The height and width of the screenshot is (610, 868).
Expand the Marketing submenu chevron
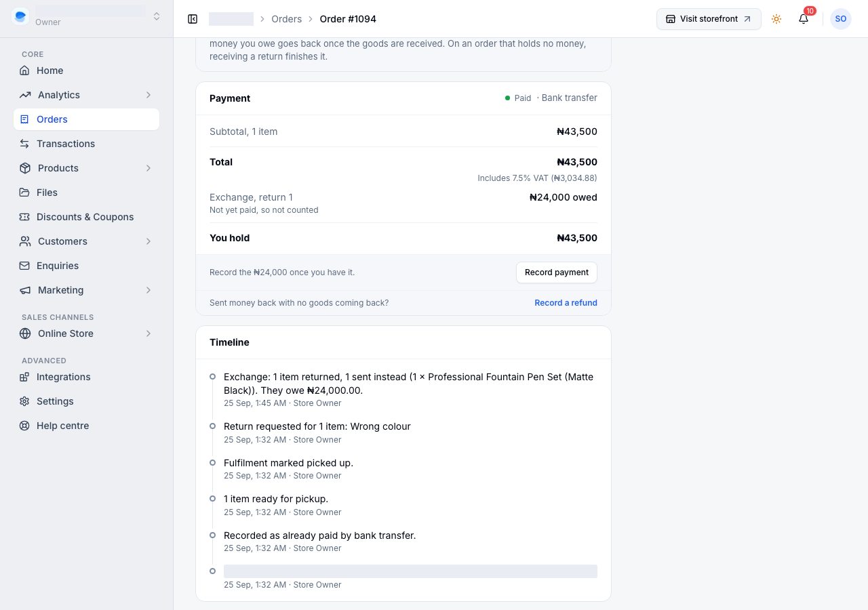[x=149, y=290]
